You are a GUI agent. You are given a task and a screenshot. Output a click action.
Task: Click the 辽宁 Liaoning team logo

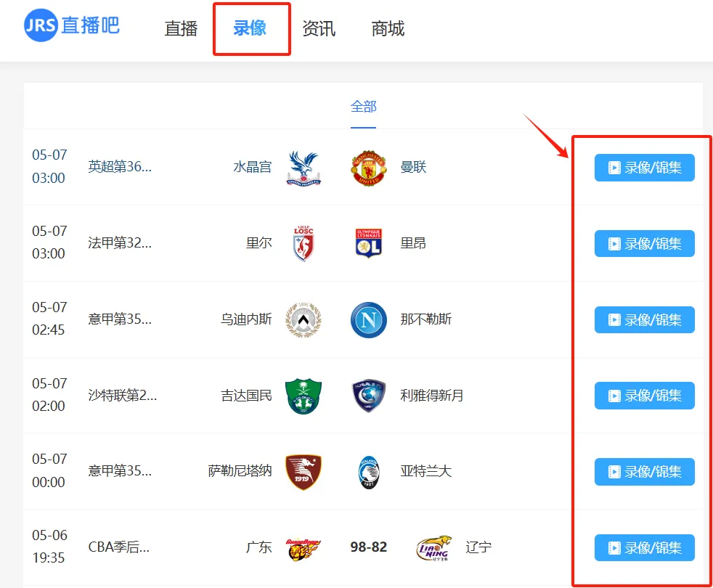tap(433, 547)
